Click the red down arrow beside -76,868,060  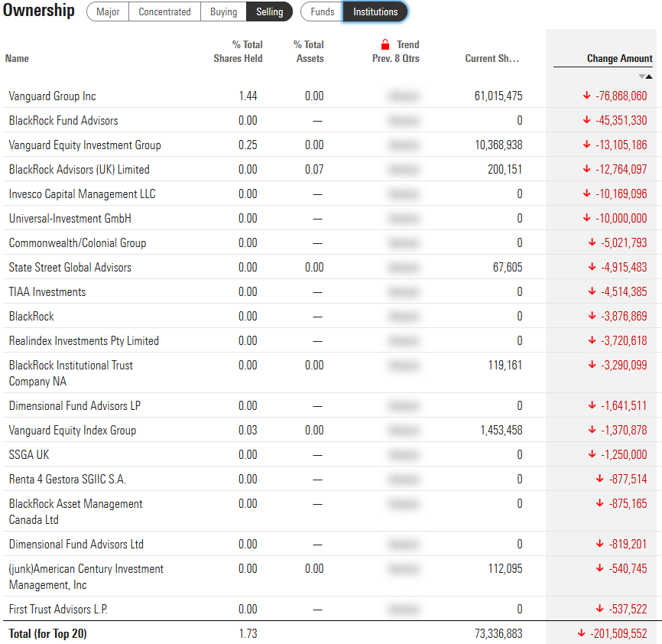click(x=586, y=96)
